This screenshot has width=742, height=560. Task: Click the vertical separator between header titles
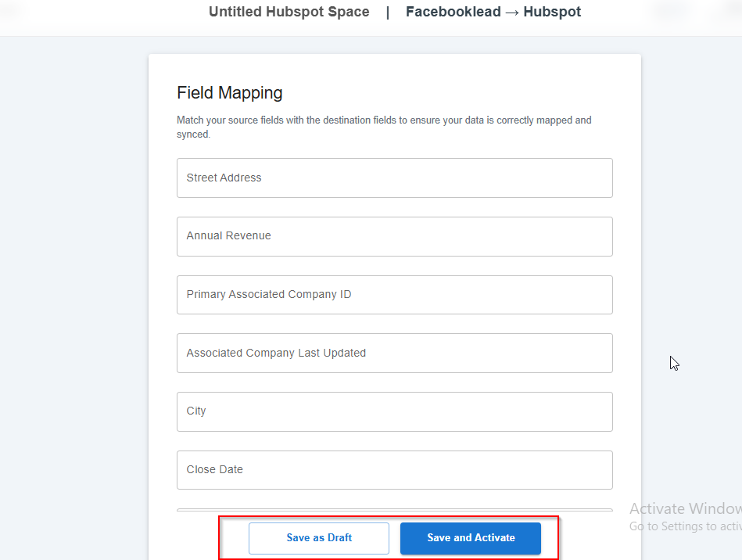(x=388, y=12)
